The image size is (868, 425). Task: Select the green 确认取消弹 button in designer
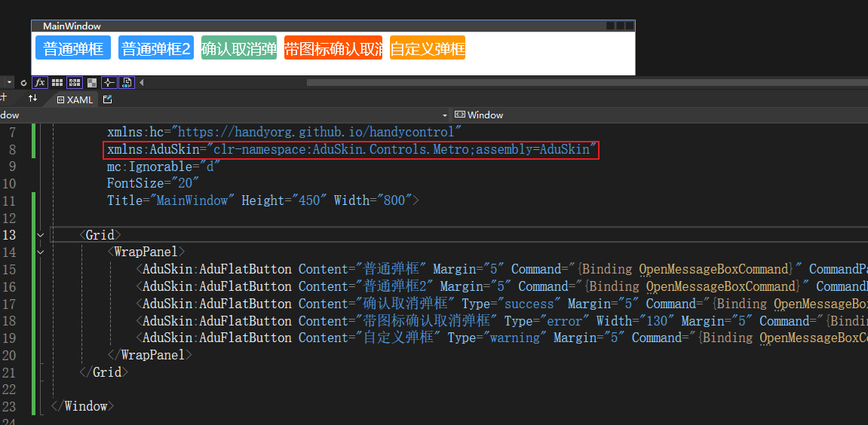tap(239, 47)
